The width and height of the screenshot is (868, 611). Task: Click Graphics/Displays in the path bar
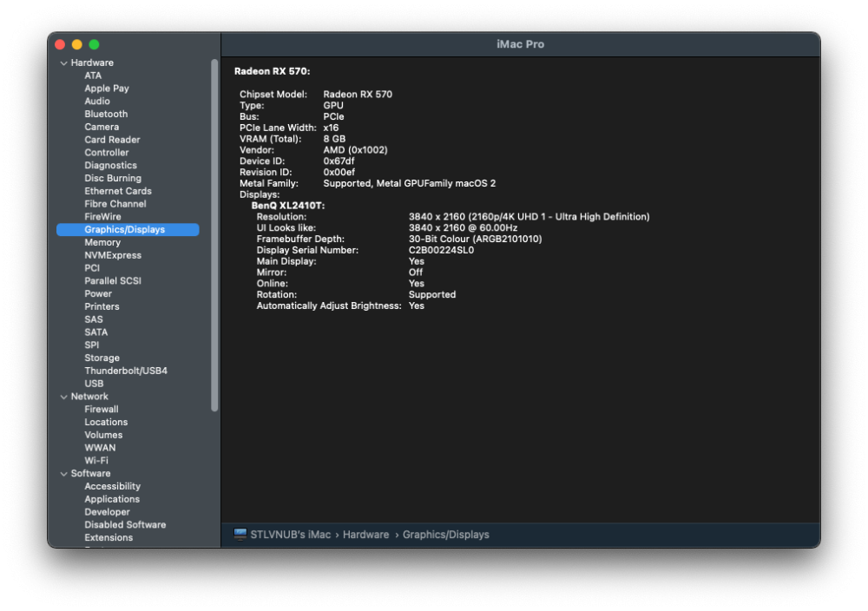click(x=445, y=534)
